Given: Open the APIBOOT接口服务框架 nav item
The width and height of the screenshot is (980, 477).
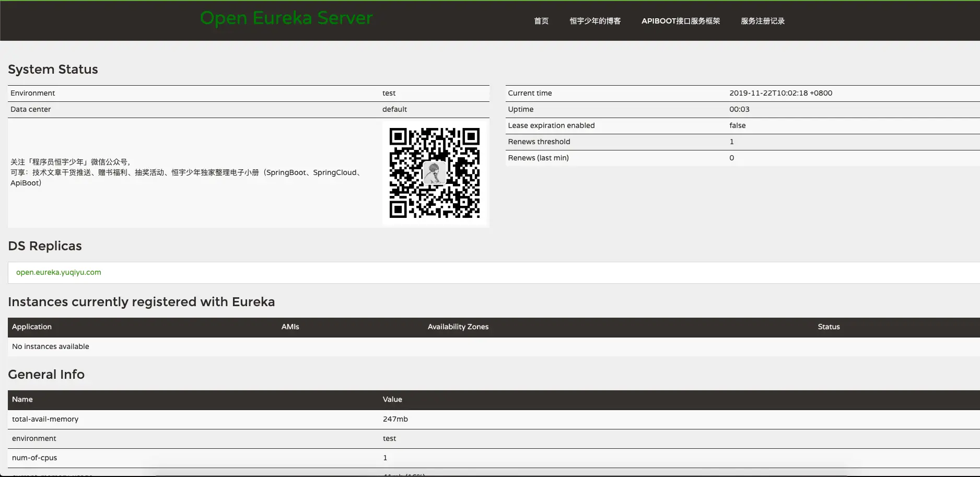Looking at the screenshot, I should 681,21.
